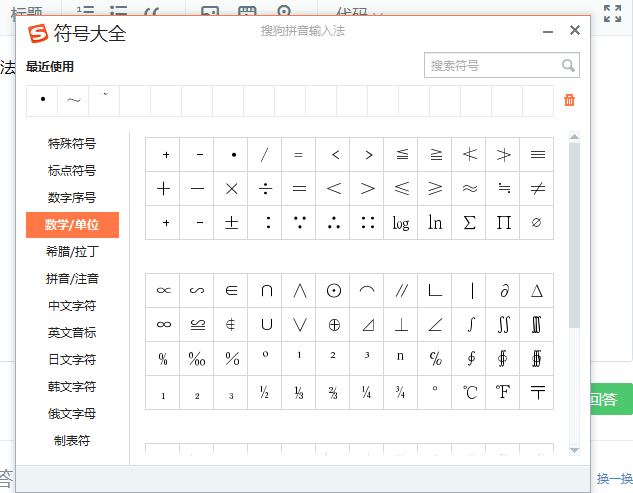Insert the less-than-or-equal ≤ symbol

401,189
